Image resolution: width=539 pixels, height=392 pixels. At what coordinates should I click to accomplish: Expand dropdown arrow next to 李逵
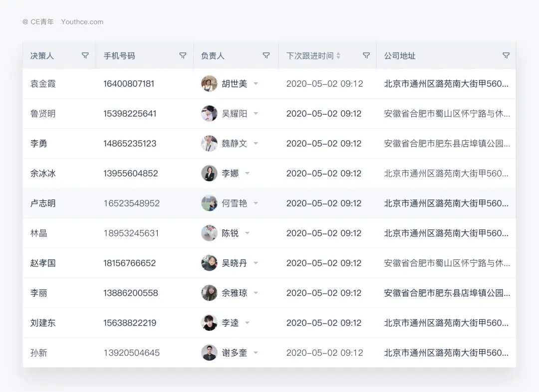click(x=247, y=323)
